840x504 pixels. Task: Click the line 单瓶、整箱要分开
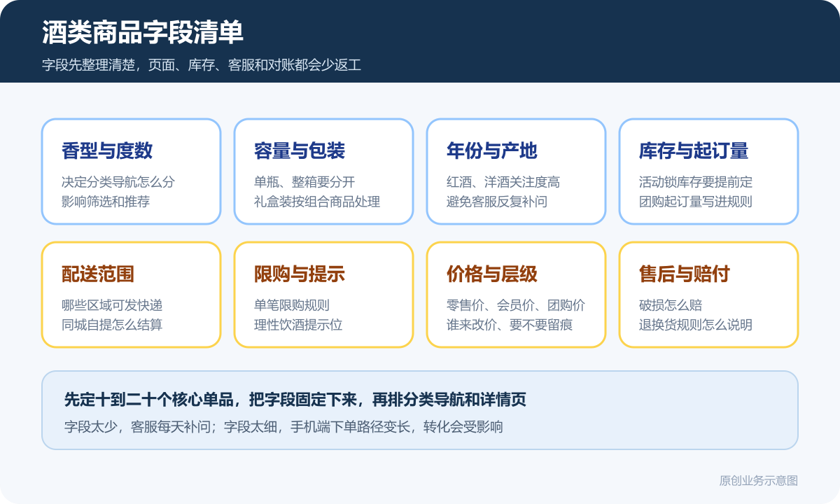pyautogui.click(x=304, y=182)
